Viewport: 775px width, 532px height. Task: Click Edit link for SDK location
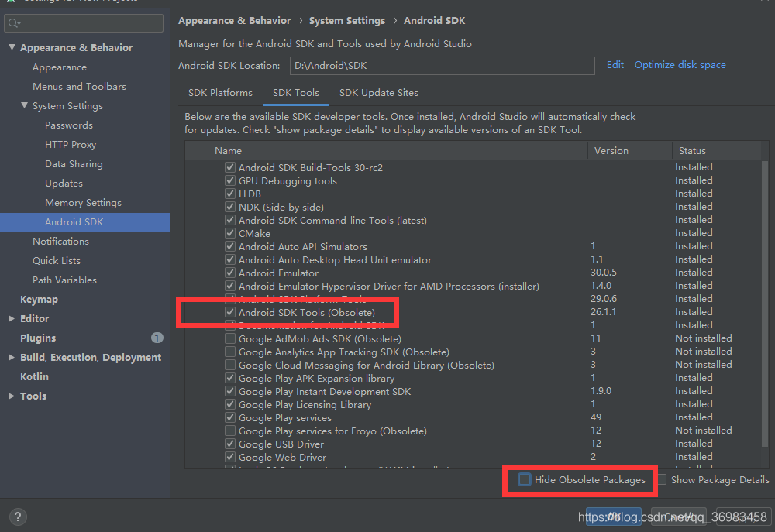pos(615,65)
